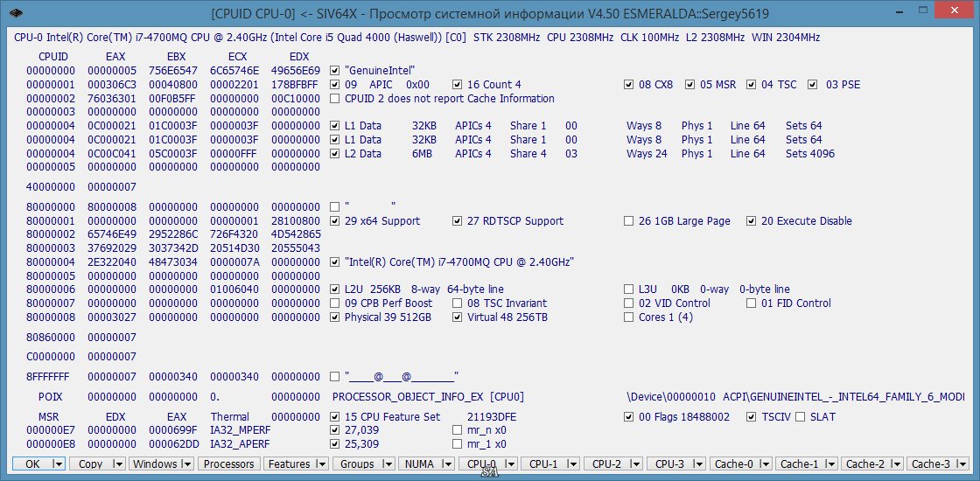Uncheck the L2 Data cache checkbox
Screen dimensions: 980x481
coord(335,154)
